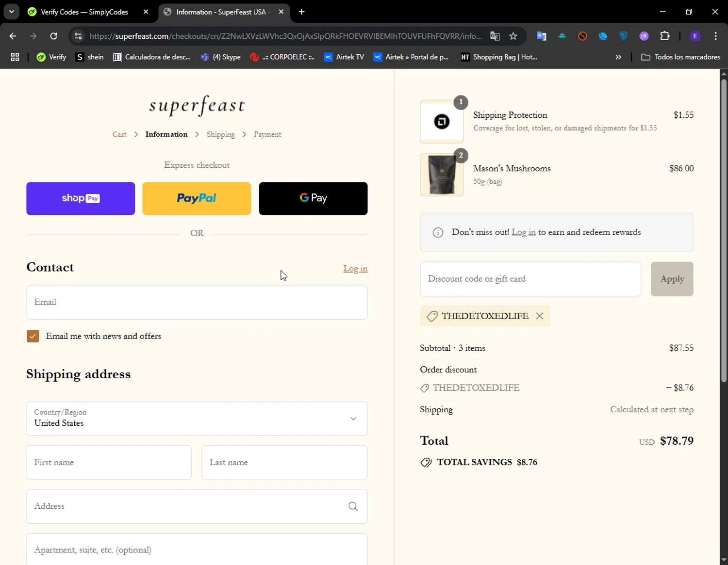
Task: Click the info icon in rewards notice
Action: click(438, 233)
